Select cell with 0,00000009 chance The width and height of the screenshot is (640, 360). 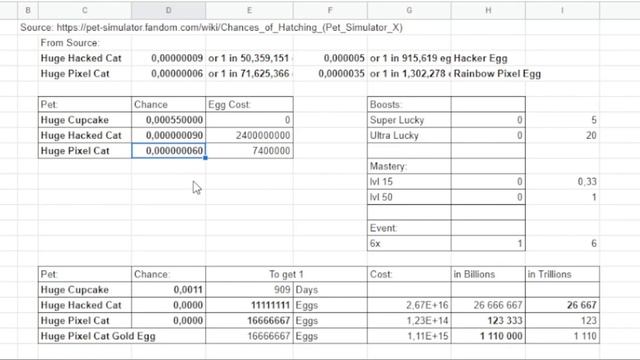pyautogui.click(x=169, y=58)
